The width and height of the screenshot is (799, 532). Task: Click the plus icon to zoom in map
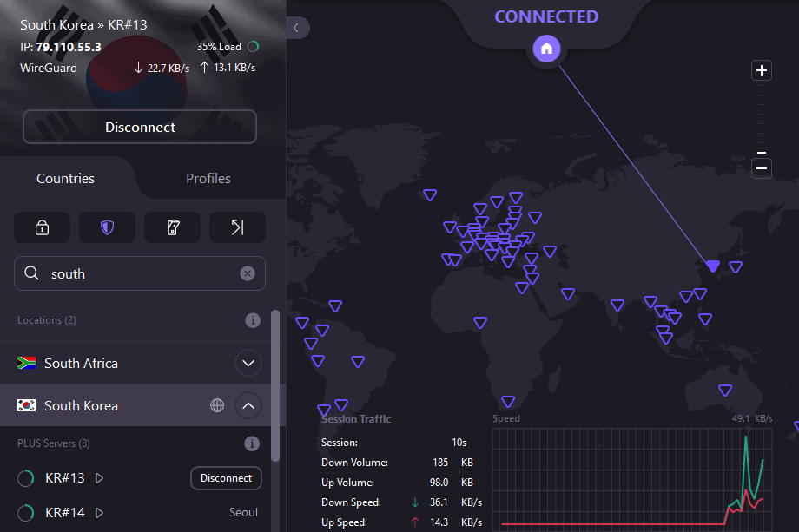[762, 70]
